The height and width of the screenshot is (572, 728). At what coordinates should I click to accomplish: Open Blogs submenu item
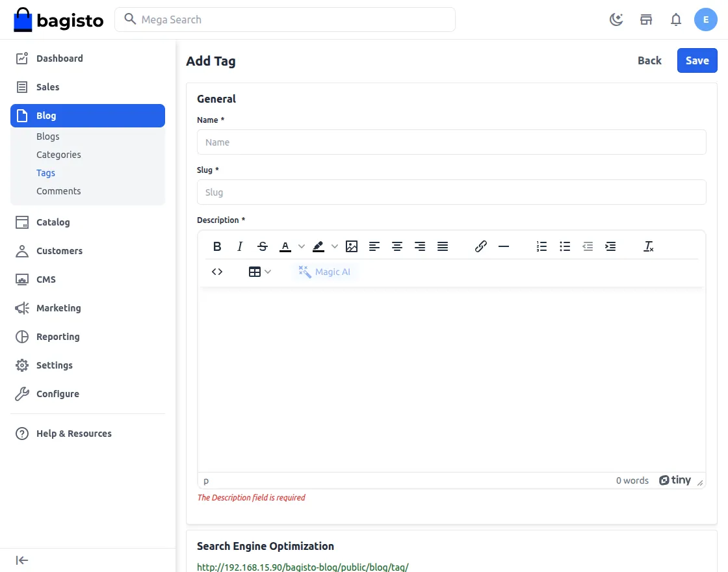point(48,136)
